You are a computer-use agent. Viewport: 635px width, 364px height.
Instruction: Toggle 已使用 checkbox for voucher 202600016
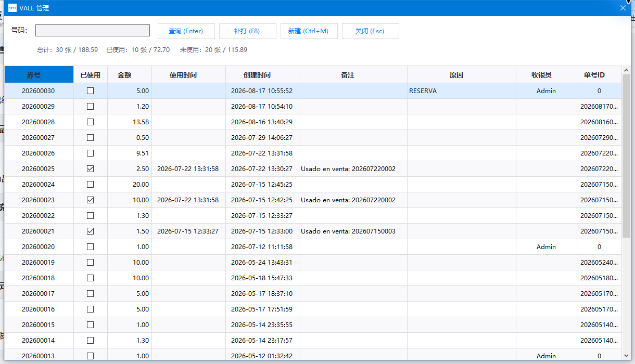pos(91,309)
